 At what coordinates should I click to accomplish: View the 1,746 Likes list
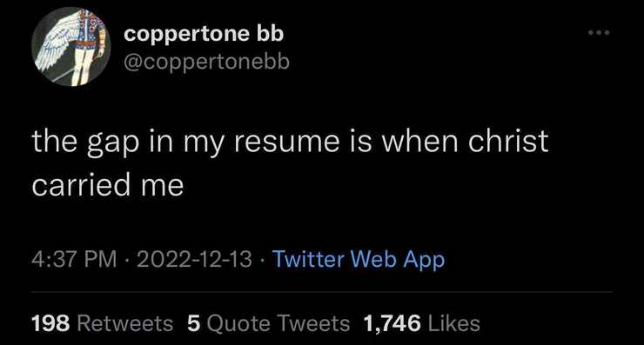tap(422, 323)
